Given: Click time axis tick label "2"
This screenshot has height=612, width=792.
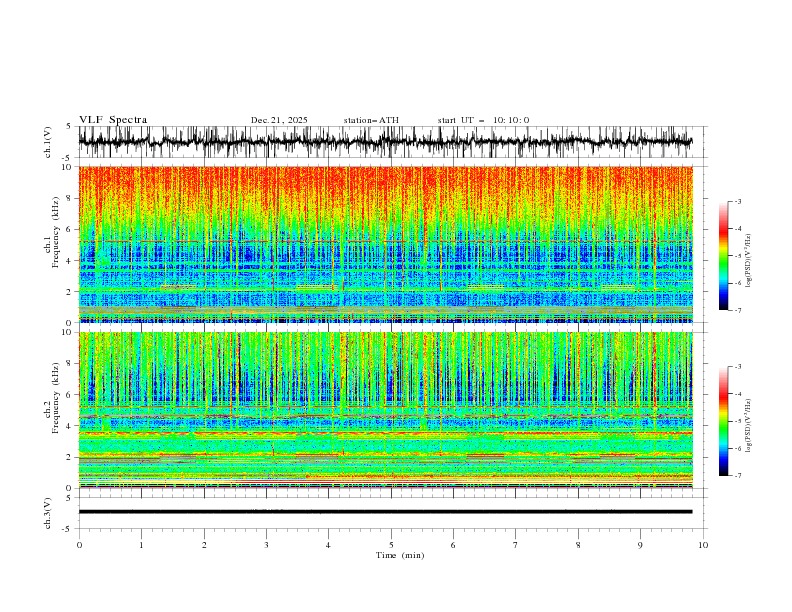Looking at the screenshot, I should tap(204, 545).
